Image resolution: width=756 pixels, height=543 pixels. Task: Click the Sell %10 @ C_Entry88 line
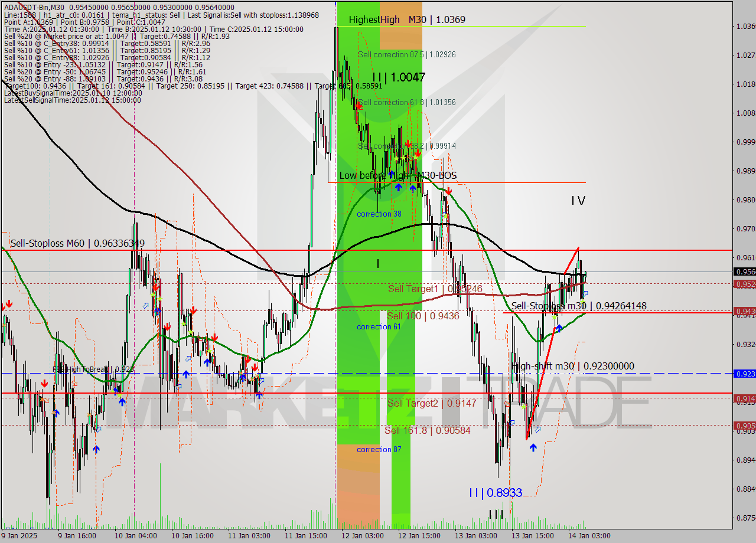pos(107,57)
